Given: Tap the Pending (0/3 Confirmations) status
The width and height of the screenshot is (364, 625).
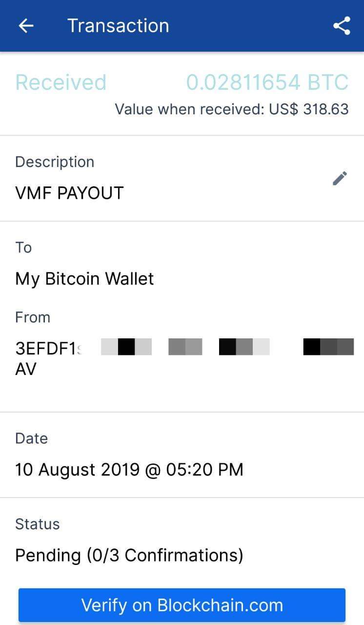Looking at the screenshot, I should tap(129, 555).
